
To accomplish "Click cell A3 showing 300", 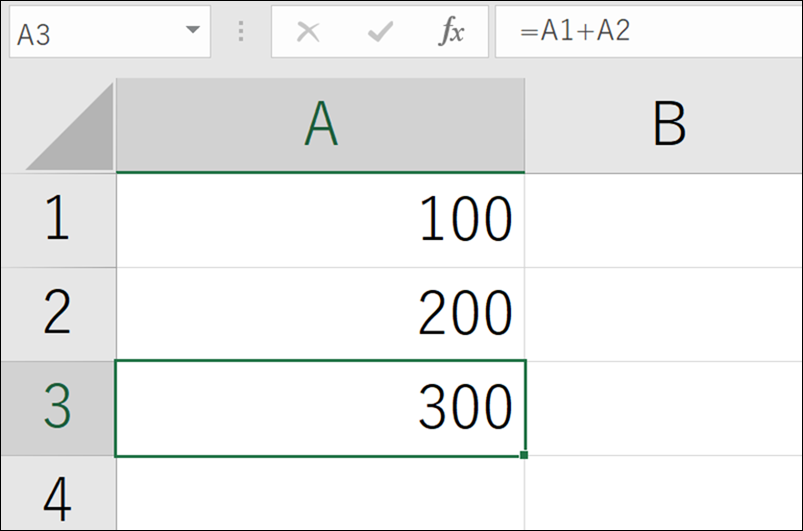I will [320, 408].
